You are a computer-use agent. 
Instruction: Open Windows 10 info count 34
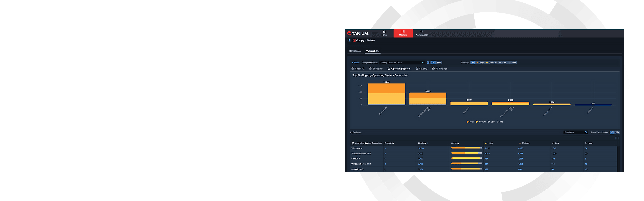(586, 148)
